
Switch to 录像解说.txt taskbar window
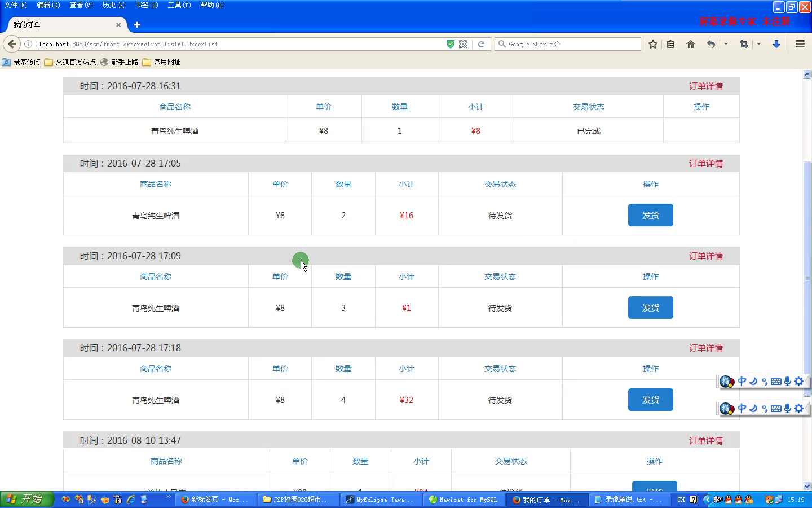coord(629,500)
